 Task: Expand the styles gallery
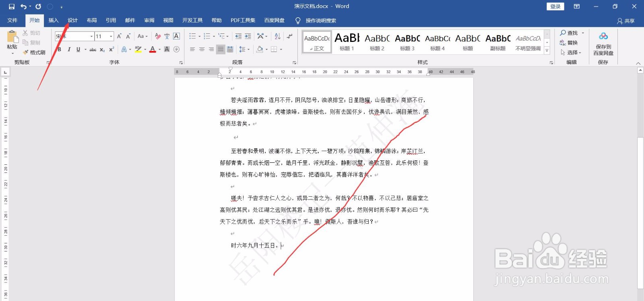[547, 51]
